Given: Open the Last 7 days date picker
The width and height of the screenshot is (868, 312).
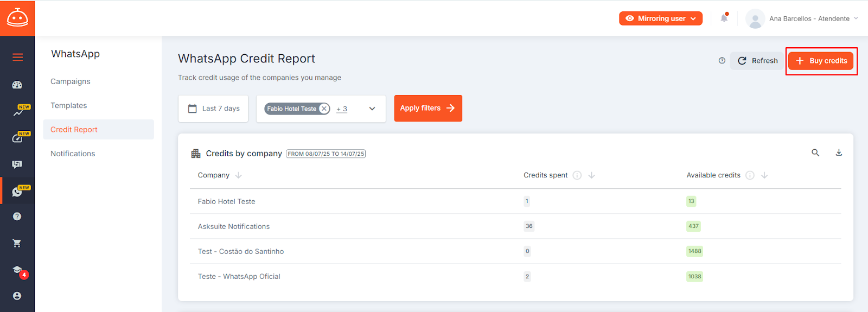Looking at the screenshot, I should click(x=213, y=109).
